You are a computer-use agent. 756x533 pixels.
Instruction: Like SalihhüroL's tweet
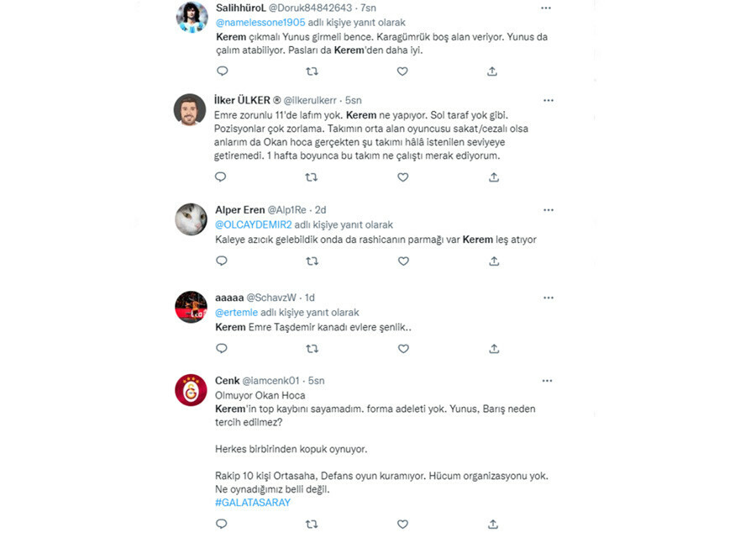coord(402,71)
